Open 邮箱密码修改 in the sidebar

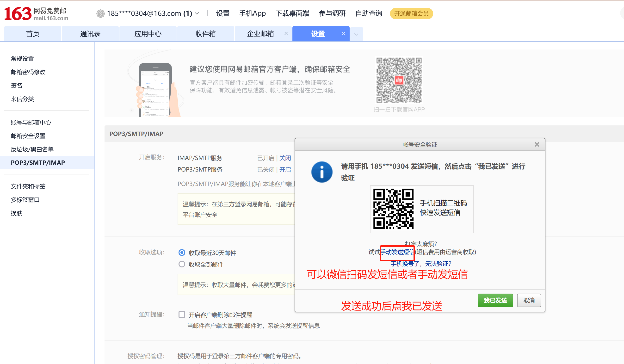coord(28,72)
